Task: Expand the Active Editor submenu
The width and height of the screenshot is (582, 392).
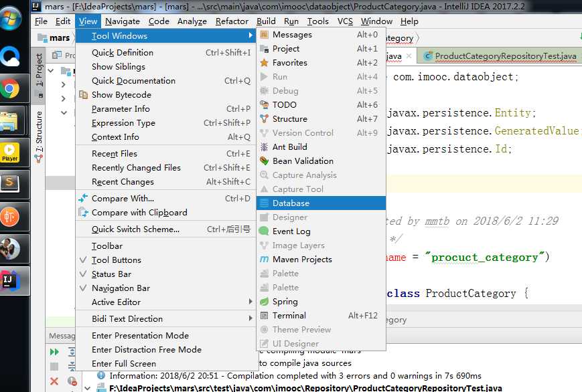Action: click(x=165, y=302)
